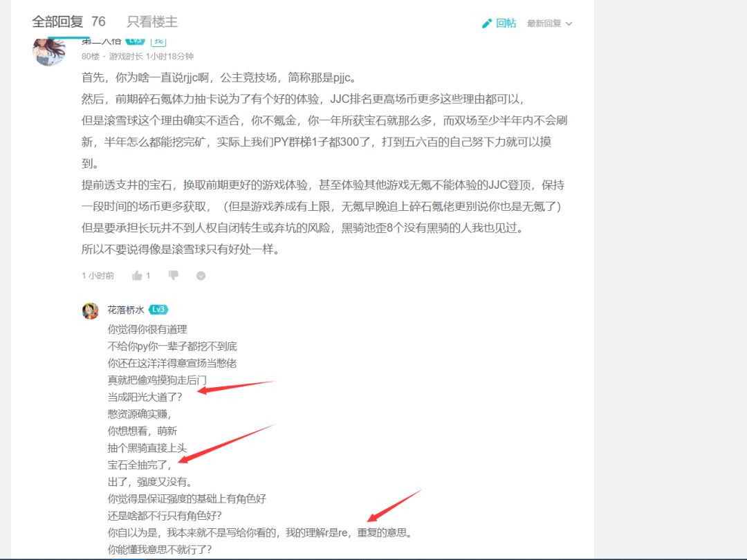Viewport: 747px width, 560px height.
Task: Open the 80楼 poster's avatar
Action: tap(49, 51)
